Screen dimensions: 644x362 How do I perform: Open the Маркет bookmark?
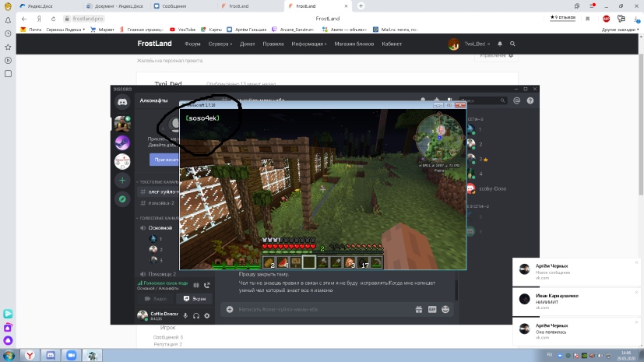tap(102, 30)
